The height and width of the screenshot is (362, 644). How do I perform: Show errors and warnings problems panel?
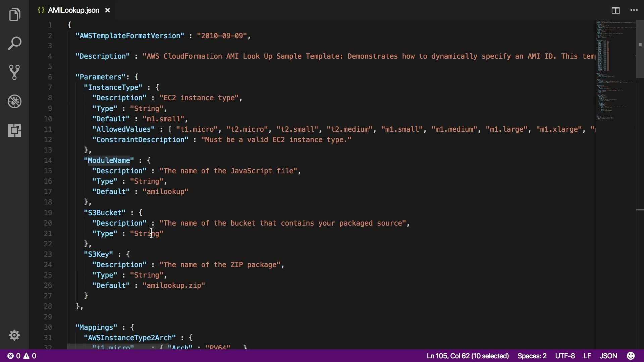pos(22,356)
